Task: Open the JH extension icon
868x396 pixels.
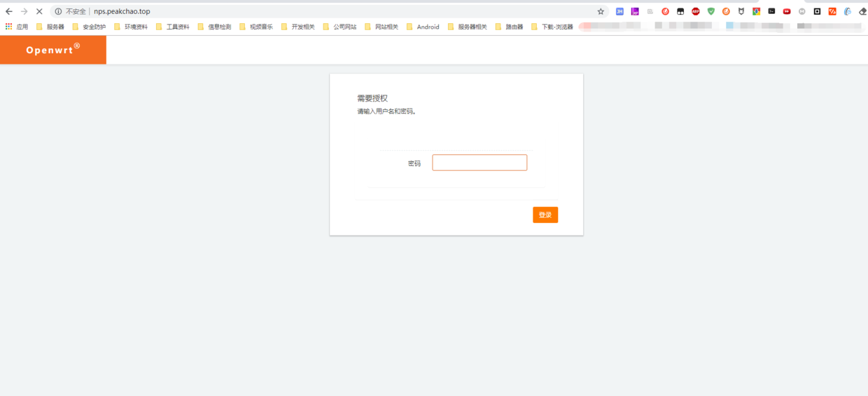Action: 619,11
